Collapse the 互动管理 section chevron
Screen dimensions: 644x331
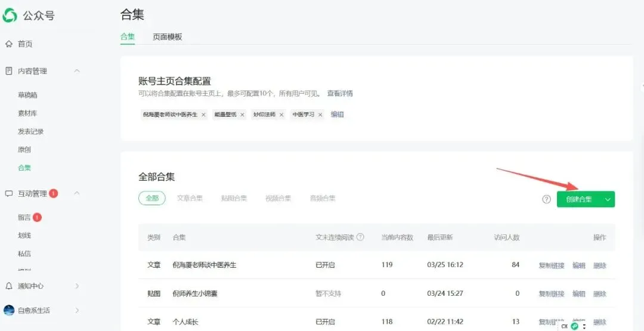[77, 193]
